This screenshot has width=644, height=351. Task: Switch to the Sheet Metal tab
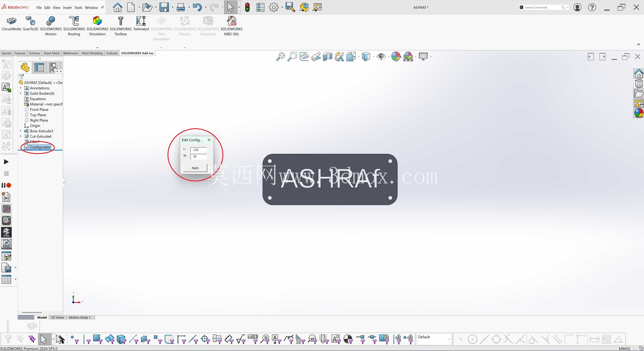click(52, 53)
